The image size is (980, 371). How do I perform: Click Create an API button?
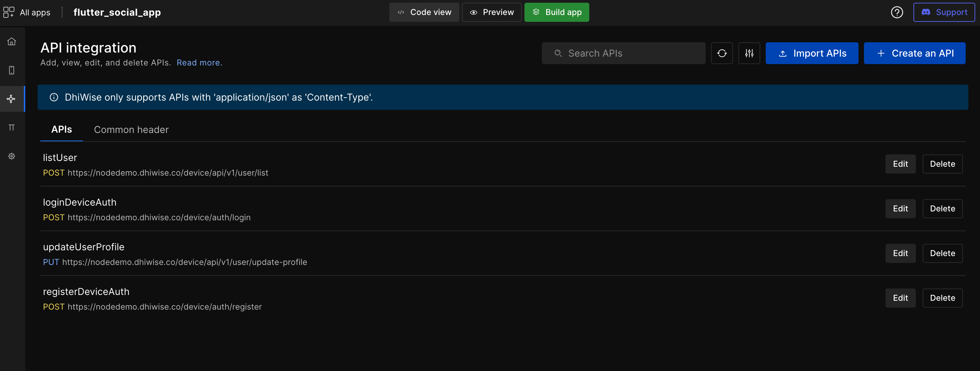coord(914,53)
